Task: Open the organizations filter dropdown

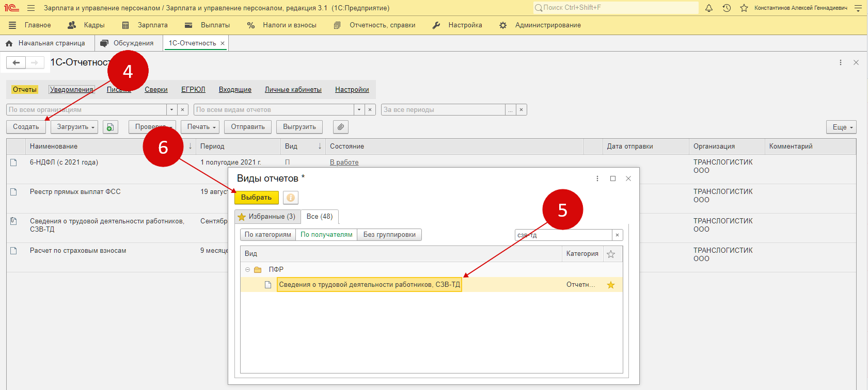Action: 172,110
